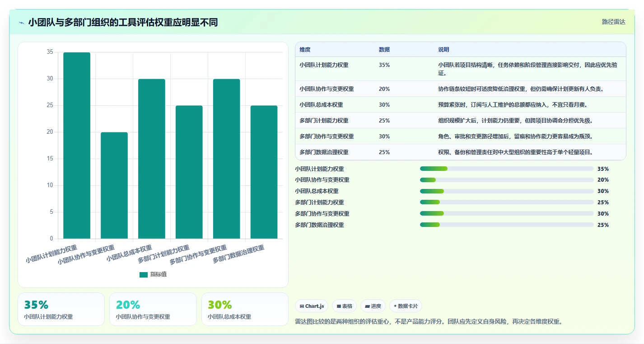644x344 pixels.
Task: Click the 20% cell in the table
Action: [384, 89]
